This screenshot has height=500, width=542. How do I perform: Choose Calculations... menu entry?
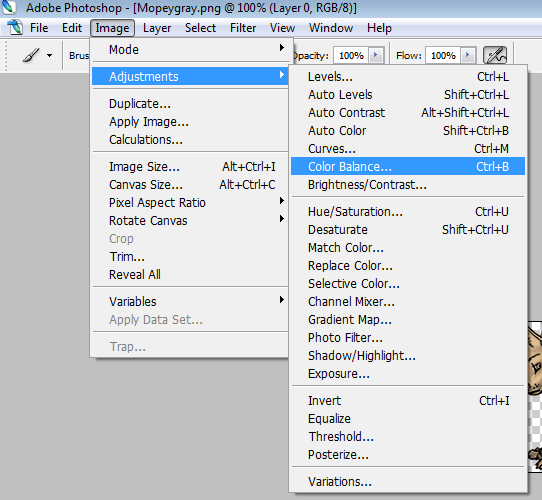pyautogui.click(x=190, y=140)
